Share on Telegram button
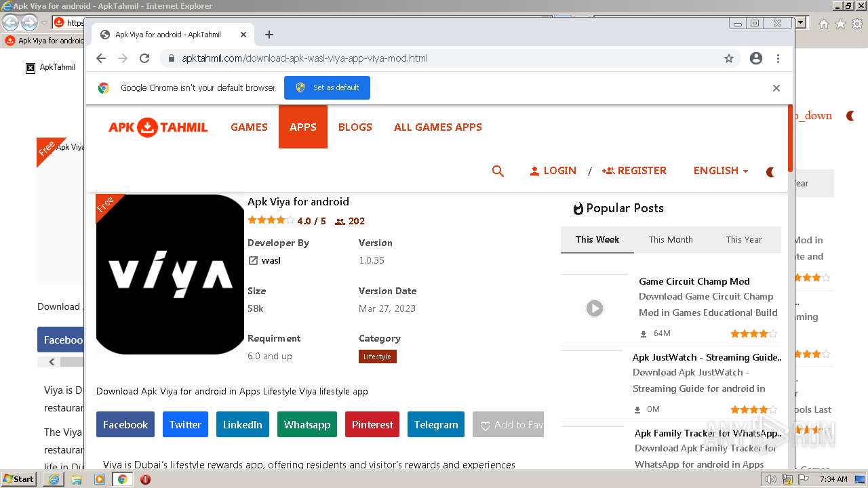 436,424
